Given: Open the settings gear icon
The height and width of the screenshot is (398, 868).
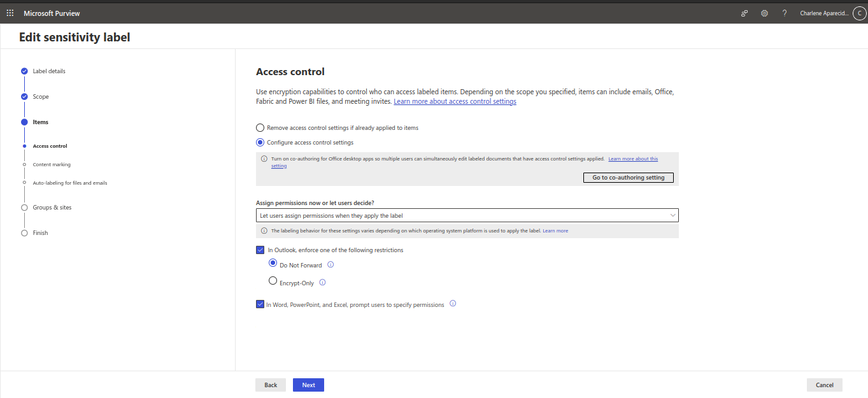Looking at the screenshot, I should point(764,13).
